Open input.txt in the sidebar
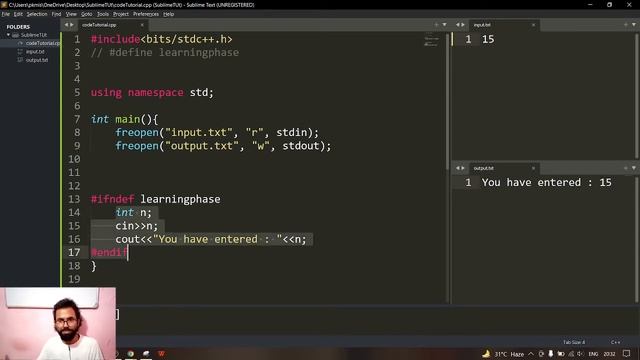Image resolution: width=640 pixels, height=360 pixels. click(35, 52)
